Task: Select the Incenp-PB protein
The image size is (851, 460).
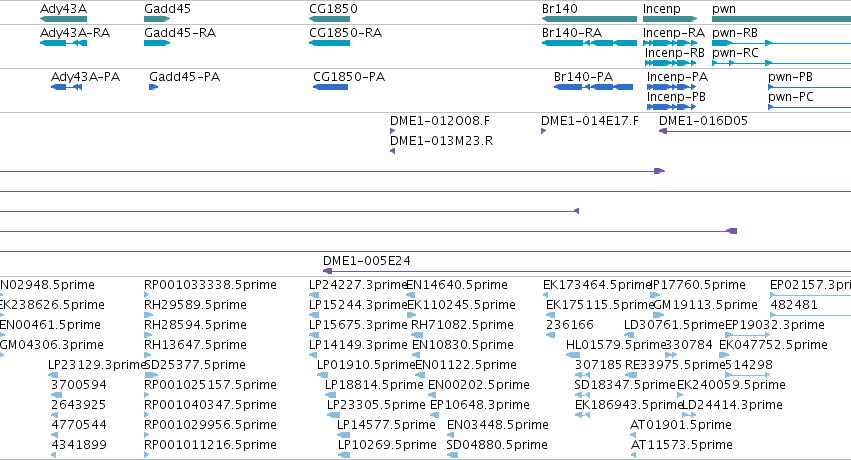Action: [x=676, y=97]
